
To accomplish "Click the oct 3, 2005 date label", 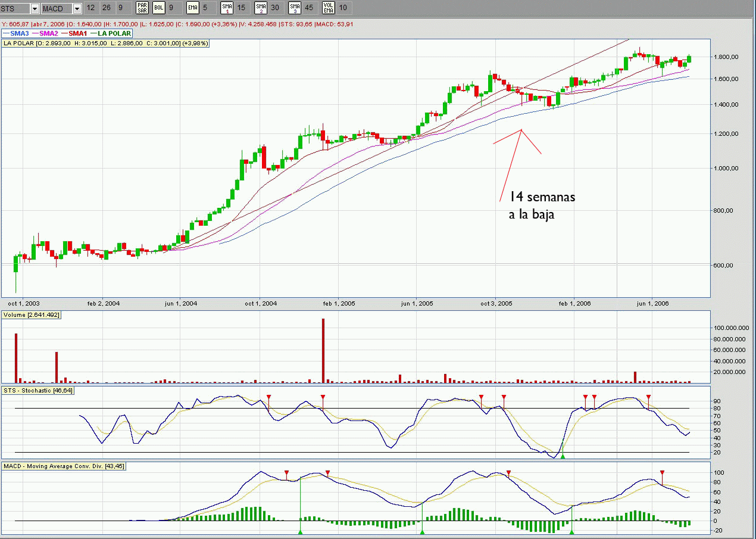I will tap(495, 303).
